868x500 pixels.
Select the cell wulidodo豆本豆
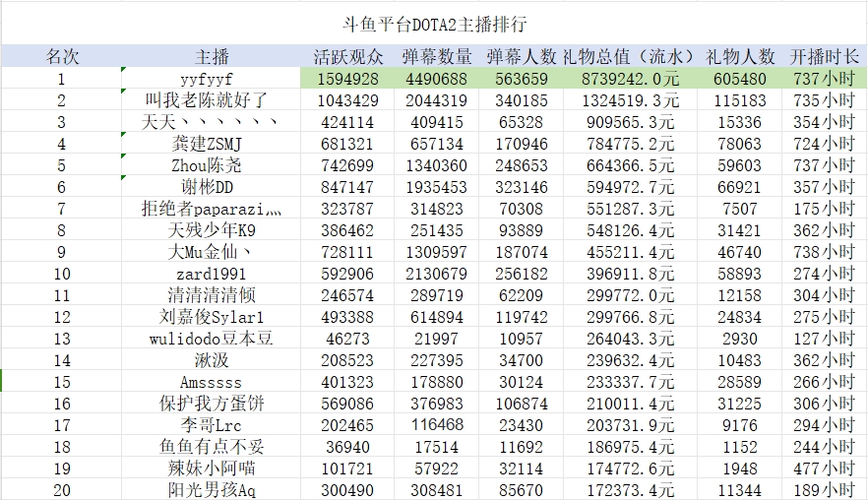coord(212,339)
